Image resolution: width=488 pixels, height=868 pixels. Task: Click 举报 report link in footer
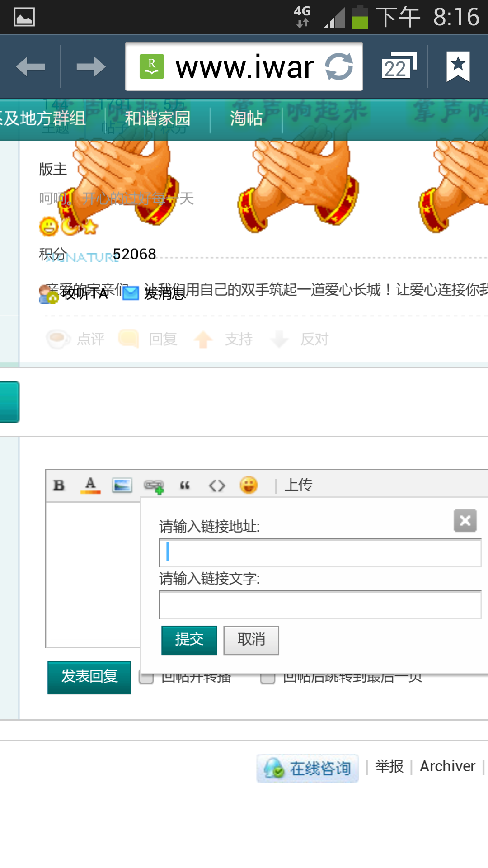[389, 766]
